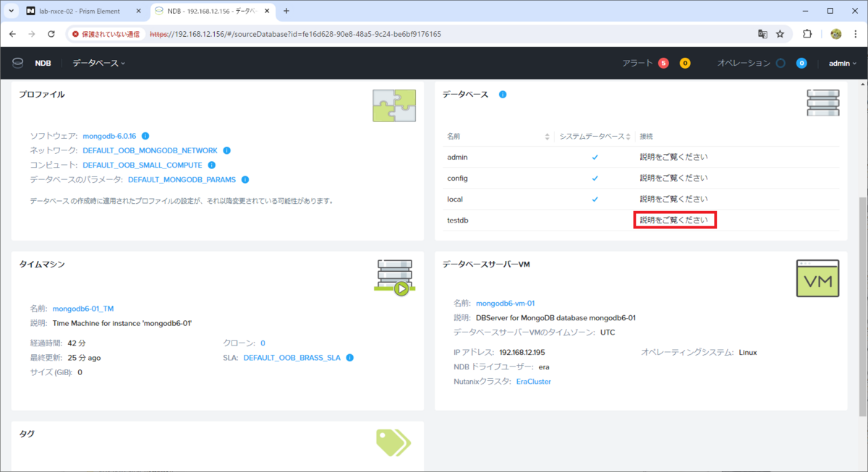Screen dimensions: 868x472
Task: Click the database stack icon in データベース panel
Action: point(822,103)
